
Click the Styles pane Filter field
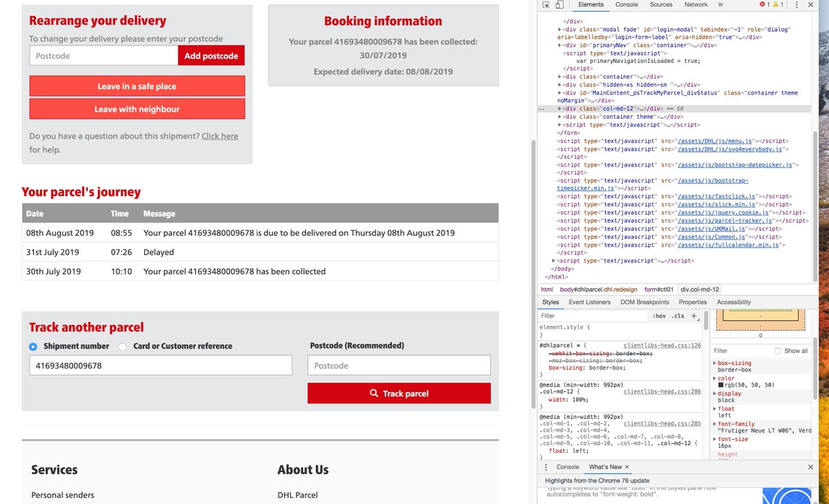pos(594,316)
